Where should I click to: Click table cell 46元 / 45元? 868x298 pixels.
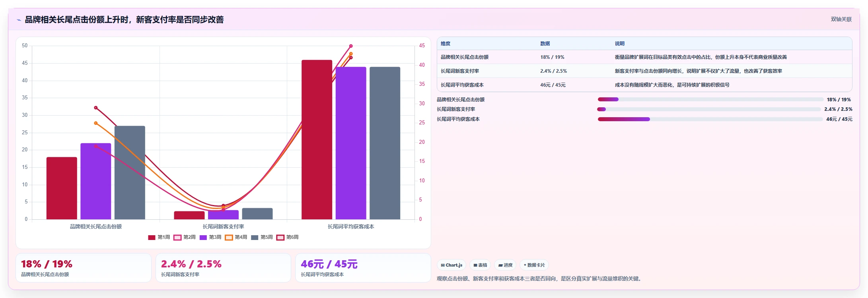click(553, 85)
